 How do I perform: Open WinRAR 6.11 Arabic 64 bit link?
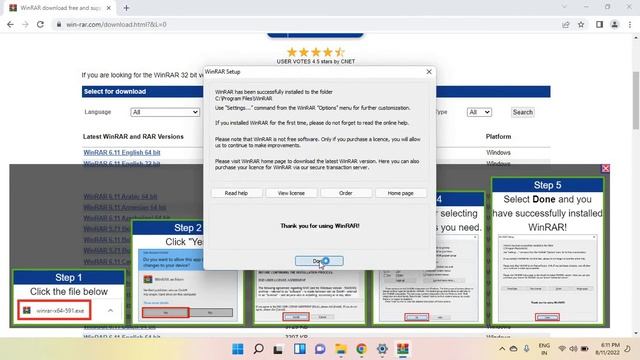[120, 197]
